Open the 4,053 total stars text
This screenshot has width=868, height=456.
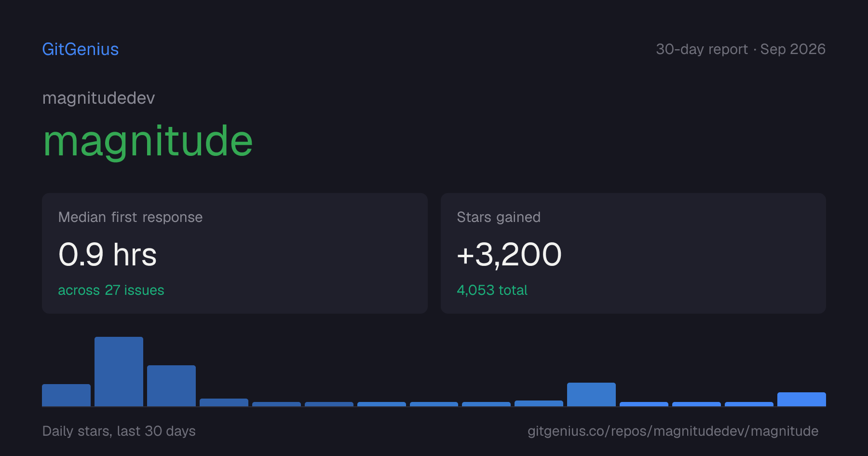click(x=492, y=290)
